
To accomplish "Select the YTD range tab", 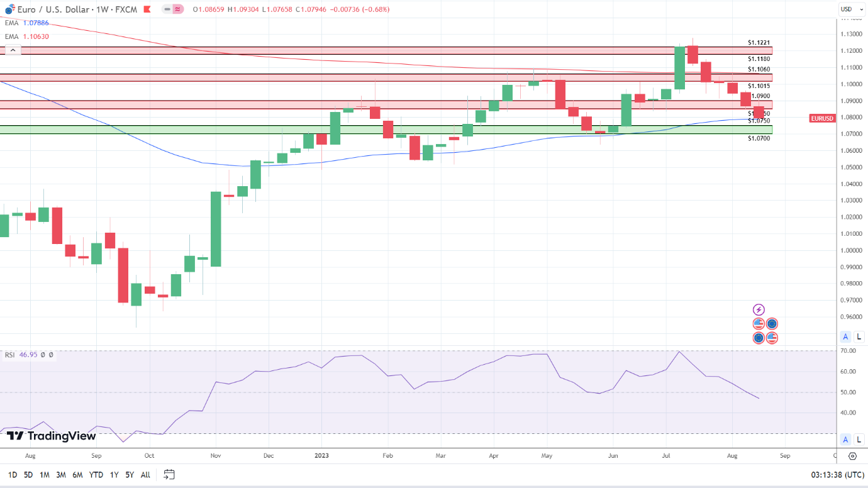I will pos(96,475).
